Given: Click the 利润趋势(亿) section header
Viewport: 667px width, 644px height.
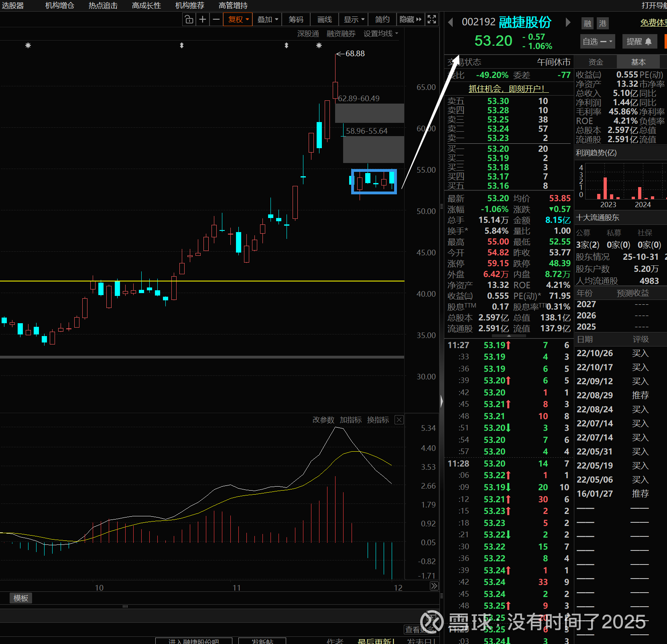Looking at the screenshot, I should point(596,153).
